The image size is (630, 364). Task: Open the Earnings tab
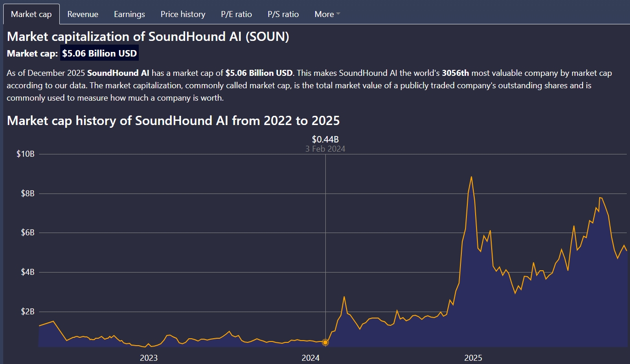pos(130,14)
